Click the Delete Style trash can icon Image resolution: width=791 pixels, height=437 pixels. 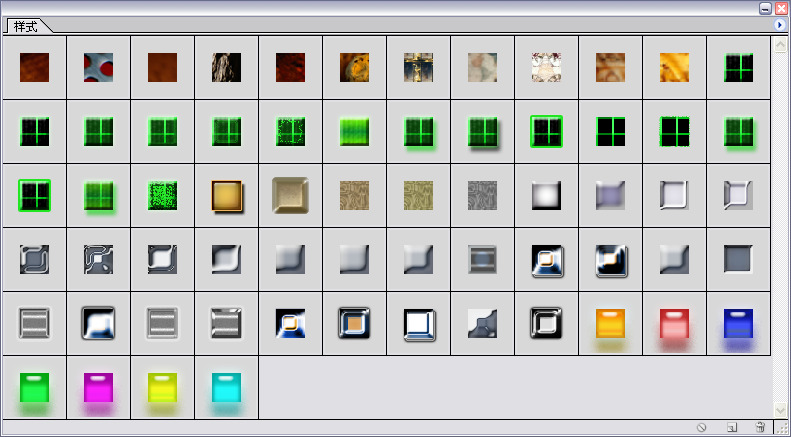761,427
